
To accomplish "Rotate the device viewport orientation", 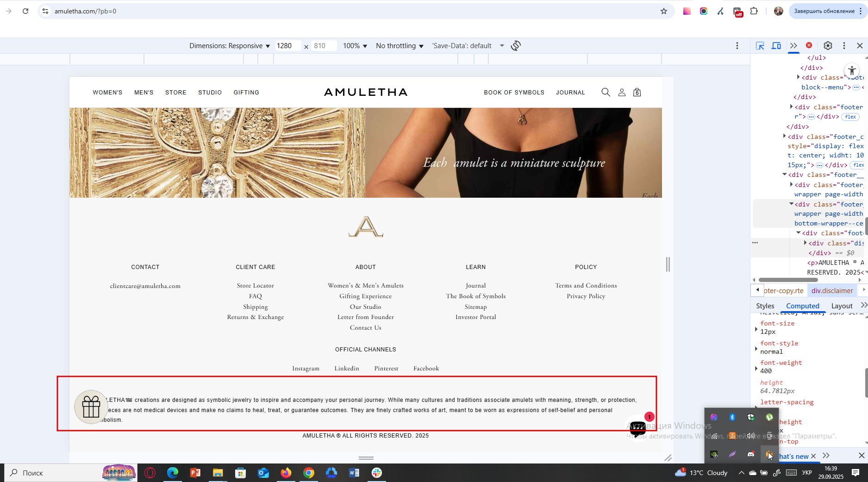I will tap(516, 45).
